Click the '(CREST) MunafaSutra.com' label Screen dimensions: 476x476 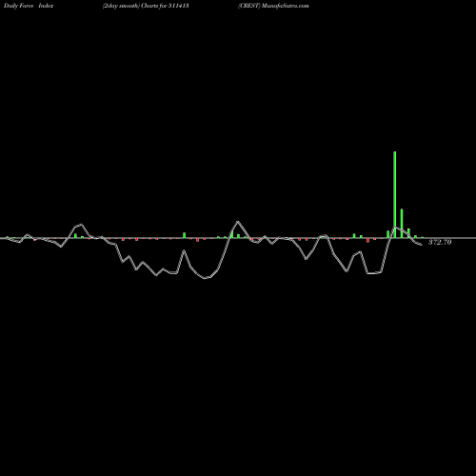273,6
